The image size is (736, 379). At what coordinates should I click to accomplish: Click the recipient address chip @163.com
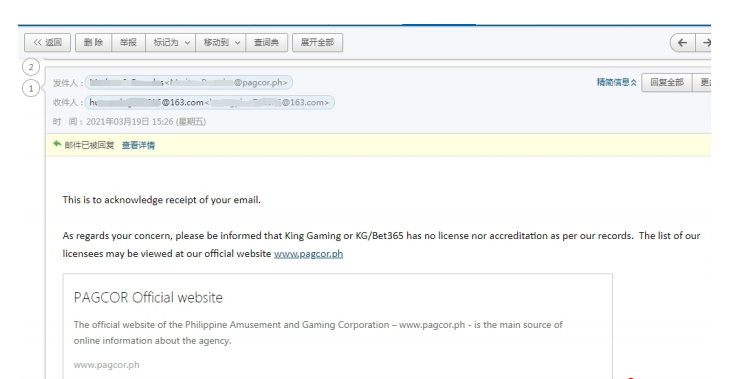click(210, 102)
